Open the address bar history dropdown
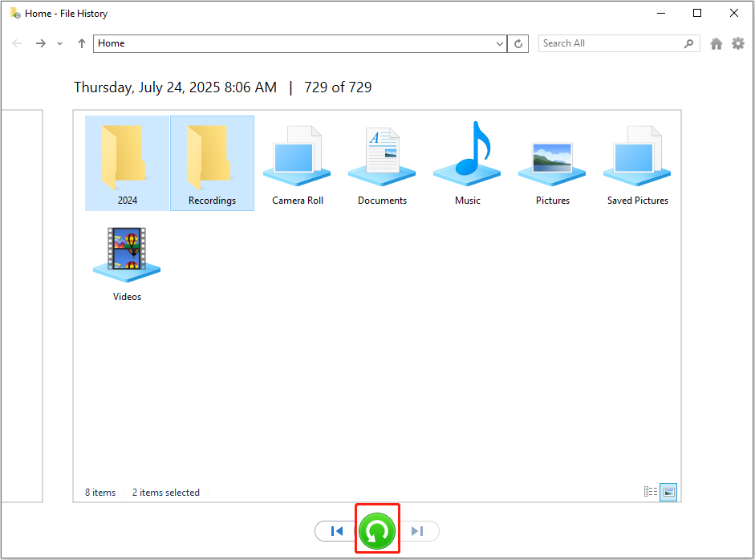 500,43
